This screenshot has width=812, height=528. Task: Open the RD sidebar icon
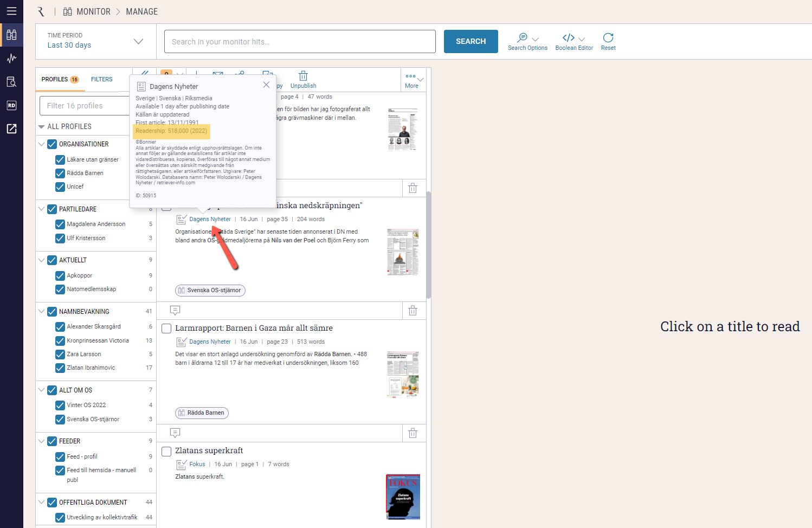pyautogui.click(x=11, y=105)
